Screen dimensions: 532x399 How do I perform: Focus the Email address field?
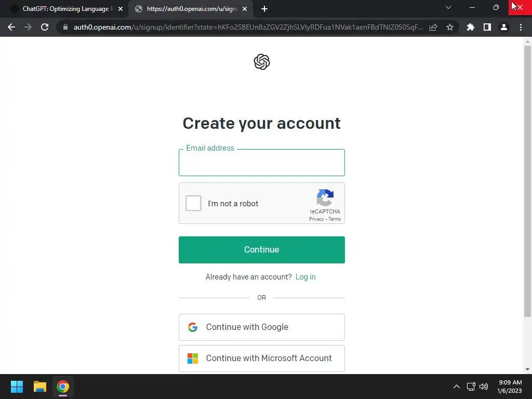coord(262,163)
